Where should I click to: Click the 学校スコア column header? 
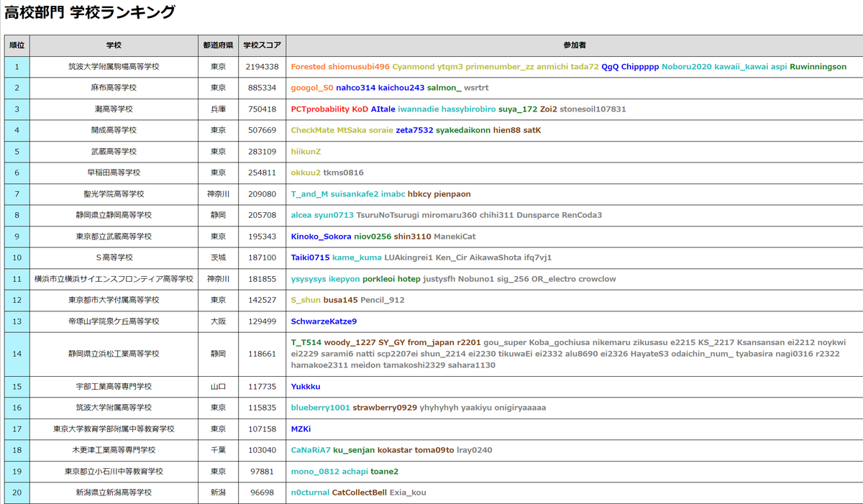pyautogui.click(x=262, y=45)
